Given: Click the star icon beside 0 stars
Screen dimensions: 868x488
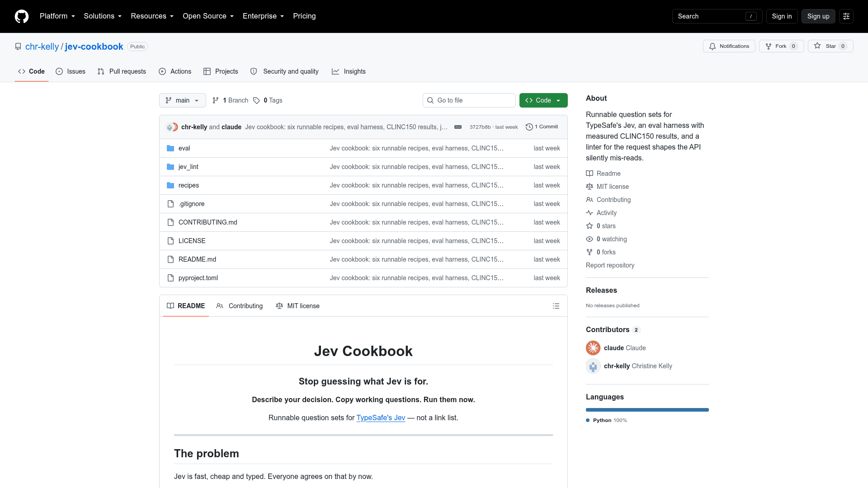Looking at the screenshot, I should pyautogui.click(x=590, y=226).
